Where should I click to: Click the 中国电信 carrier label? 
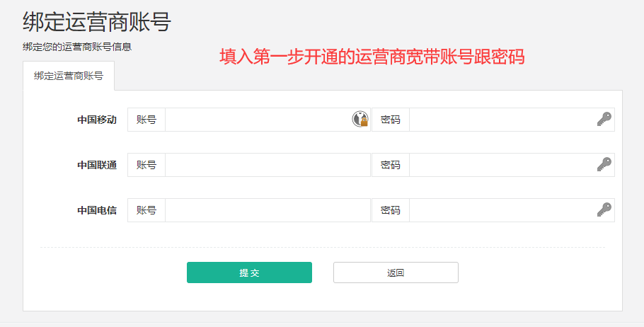click(x=97, y=210)
